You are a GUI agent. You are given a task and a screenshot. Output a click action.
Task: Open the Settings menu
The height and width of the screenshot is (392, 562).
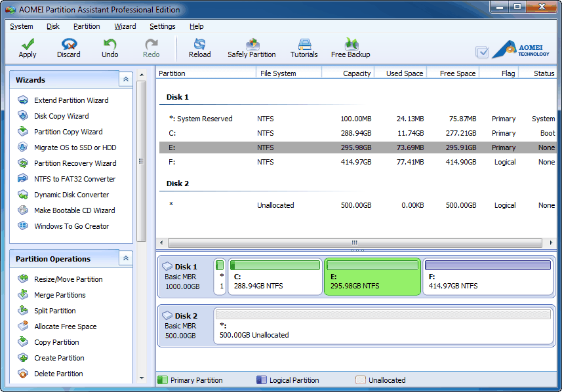pyautogui.click(x=163, y=26)
